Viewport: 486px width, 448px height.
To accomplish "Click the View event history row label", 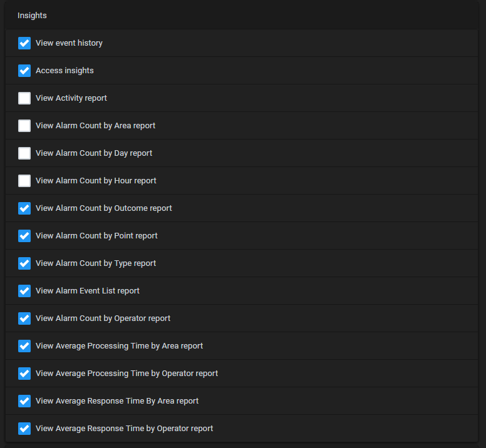I will (x=69, y=43).
